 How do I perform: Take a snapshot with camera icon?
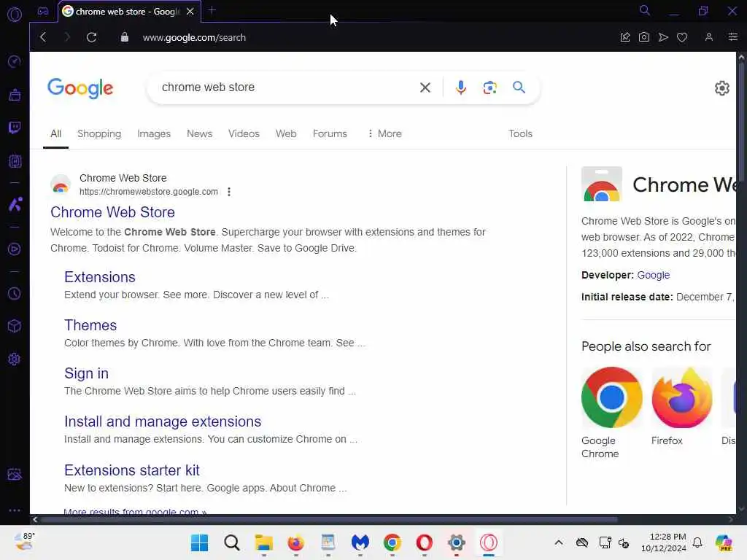click(644, 37)
